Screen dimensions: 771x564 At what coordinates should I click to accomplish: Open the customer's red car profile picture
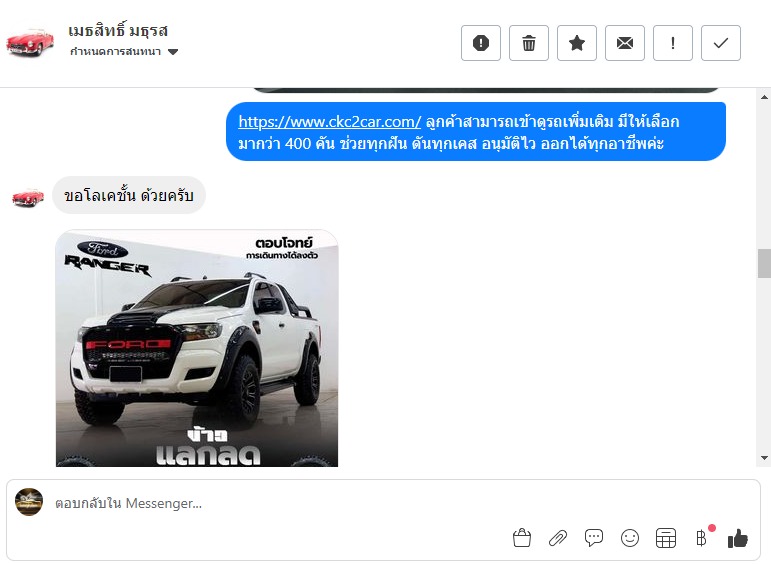coord(30,42)
